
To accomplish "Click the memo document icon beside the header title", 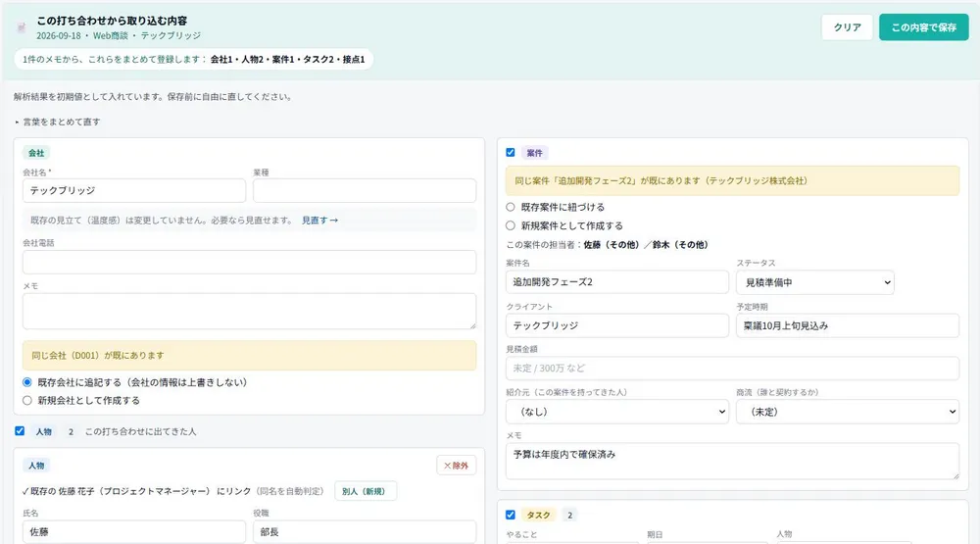I will pos(22,27).
